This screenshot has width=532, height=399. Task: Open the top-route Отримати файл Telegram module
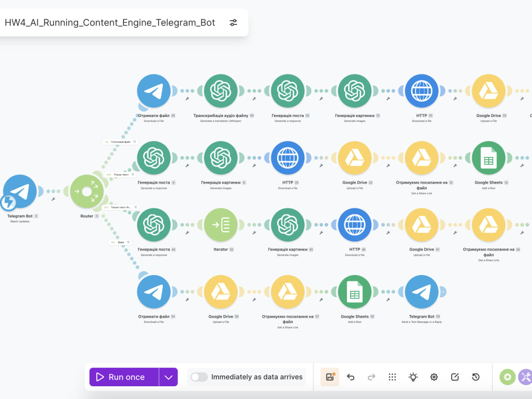tap(154, 91)
